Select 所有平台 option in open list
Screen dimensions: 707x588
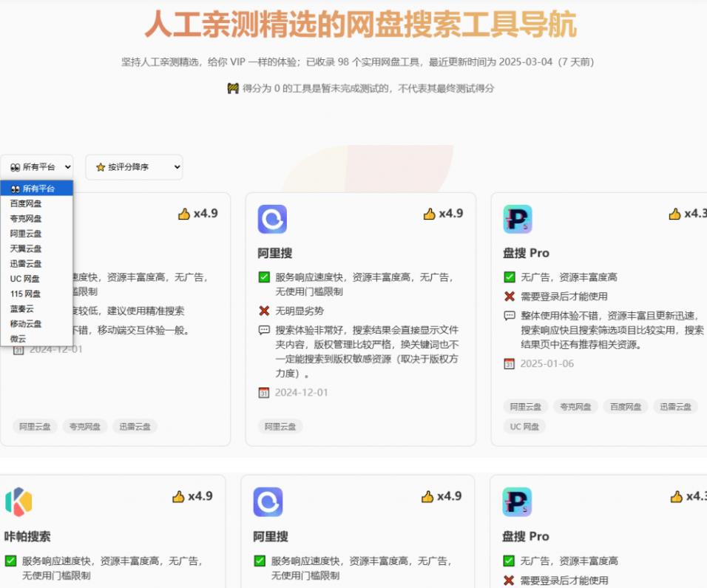(36, 189)
